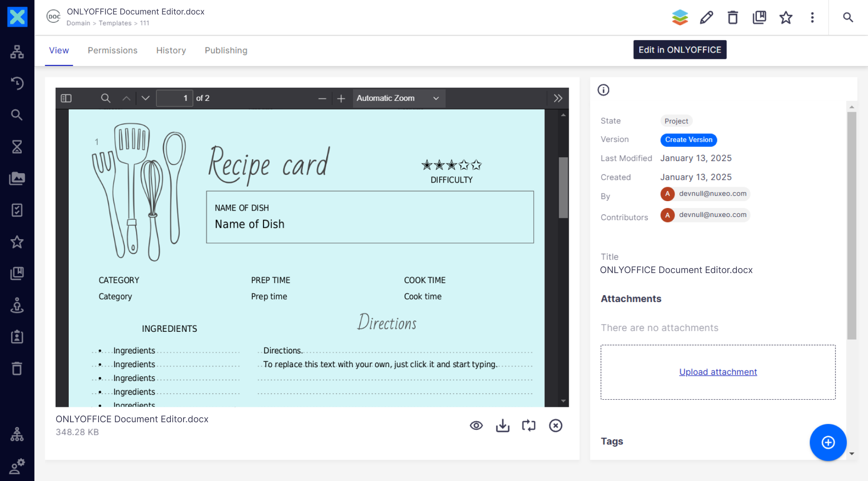Click the replace file icon below preview
The image size is (868, 481).
click(528, 425)
